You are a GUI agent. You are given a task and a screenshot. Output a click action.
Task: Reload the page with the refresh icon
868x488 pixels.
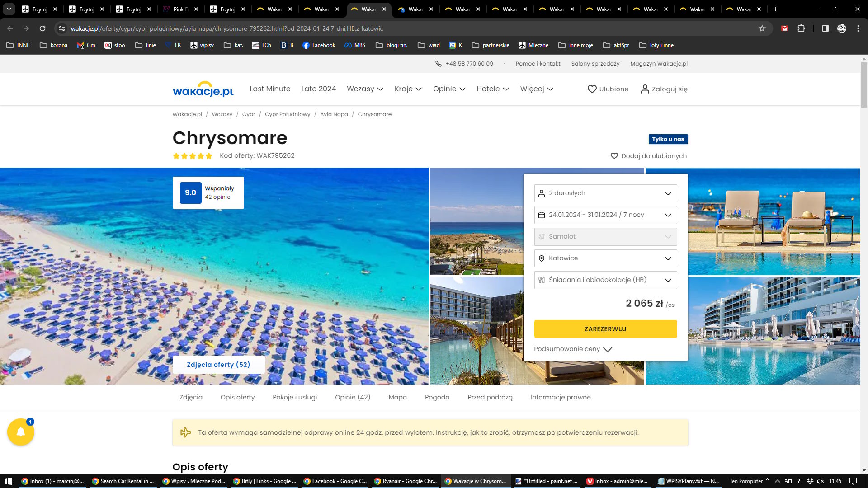coord(42,28)
